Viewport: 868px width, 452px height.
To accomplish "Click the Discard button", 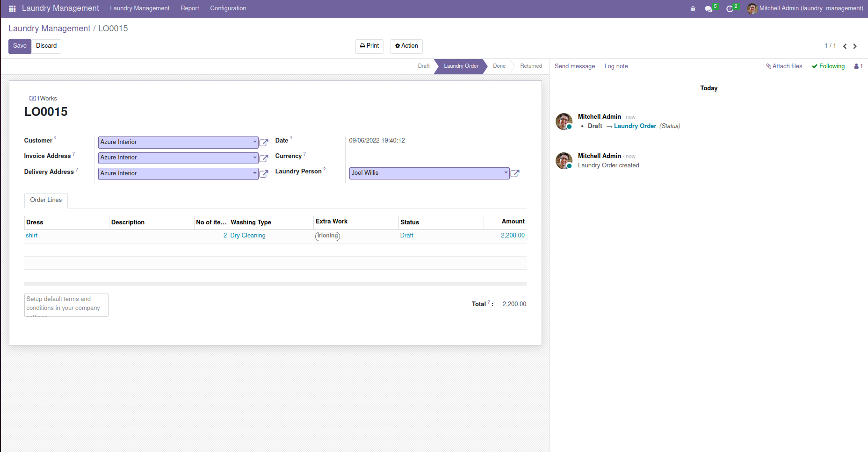I will tap(46, 46).
